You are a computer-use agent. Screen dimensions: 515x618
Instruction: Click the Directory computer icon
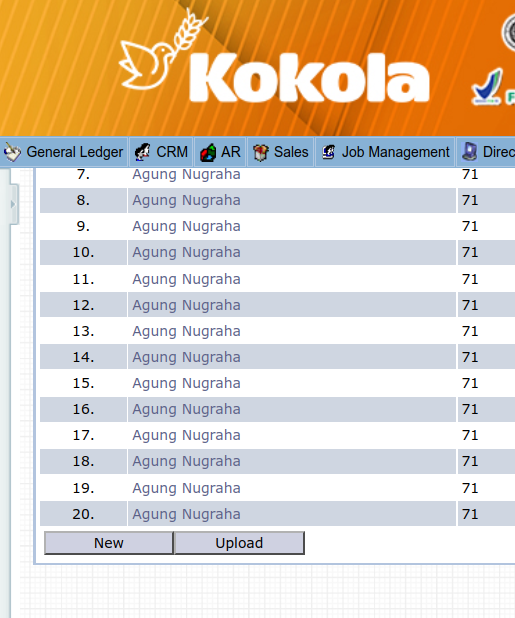pos(469,152)
